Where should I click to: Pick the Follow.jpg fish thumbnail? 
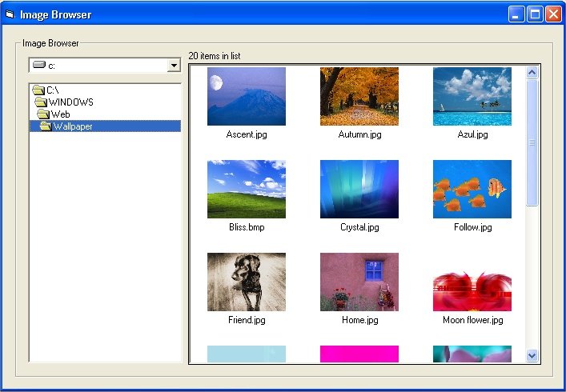tap(472, 190)
